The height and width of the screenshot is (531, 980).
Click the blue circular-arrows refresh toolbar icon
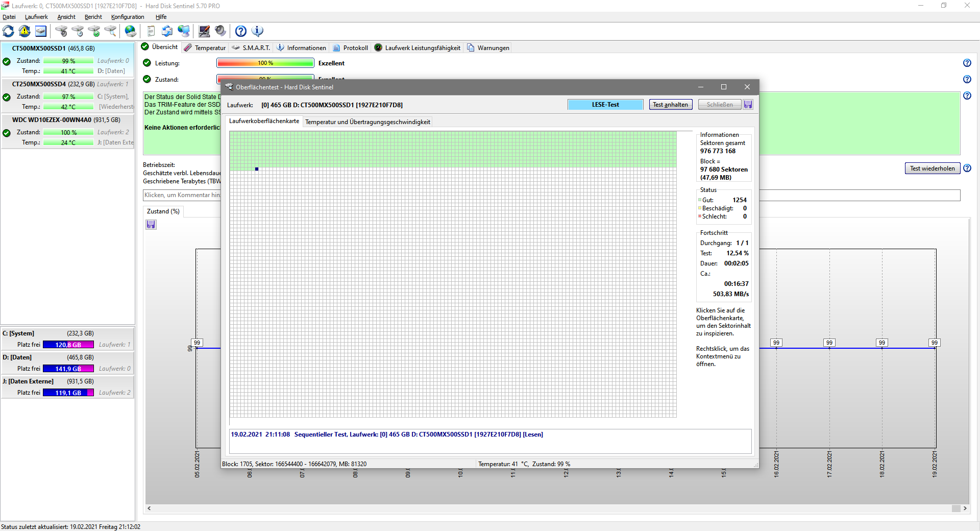click(x=9, y=31)
